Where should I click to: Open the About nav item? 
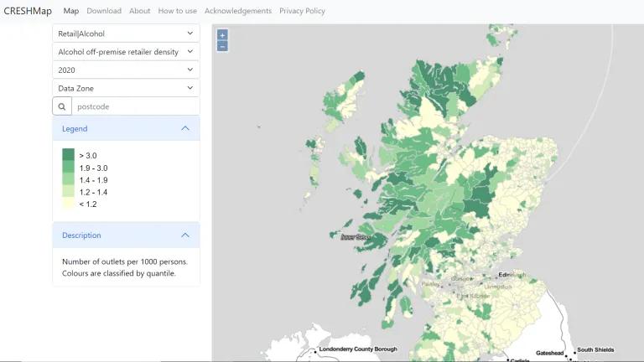(x=140, y=11)
